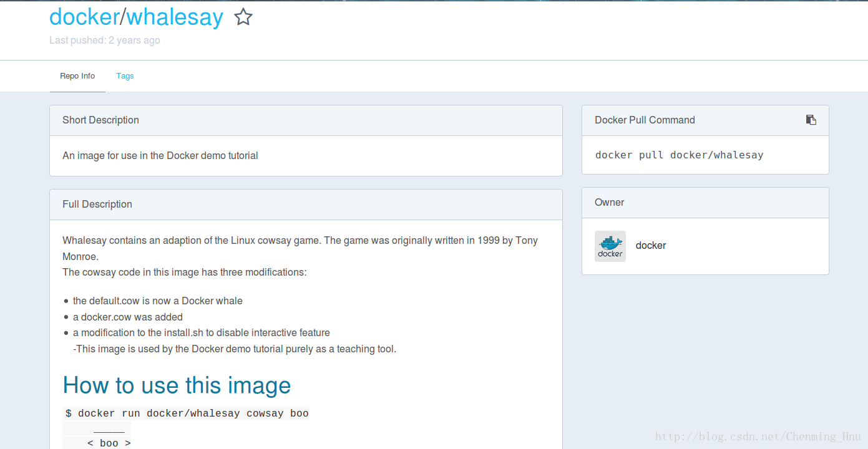868x449 pixels.
Task: Click the bullet about install.sh modification
Action: pos(202,333)
